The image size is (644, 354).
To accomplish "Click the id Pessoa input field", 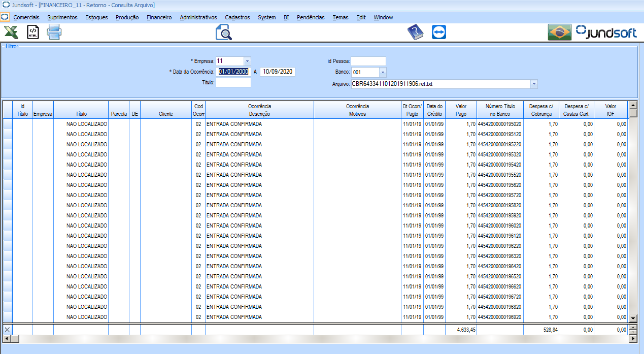I will pyautogui.click(x=368, y=61).
